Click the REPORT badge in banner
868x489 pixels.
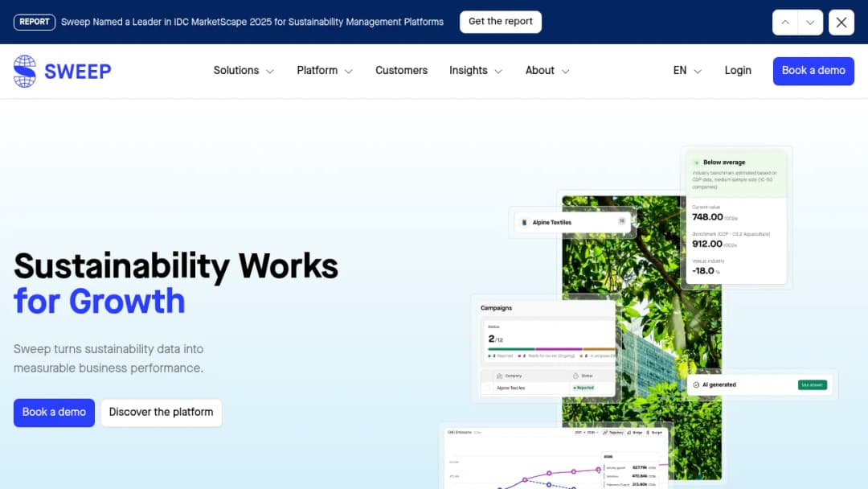pos(35,23)
